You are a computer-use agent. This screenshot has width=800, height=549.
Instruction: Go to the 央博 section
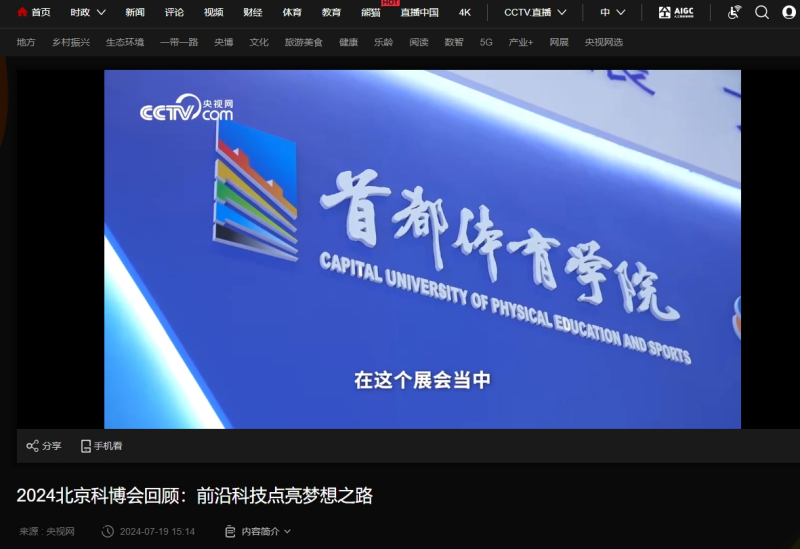tap(223, 42)
